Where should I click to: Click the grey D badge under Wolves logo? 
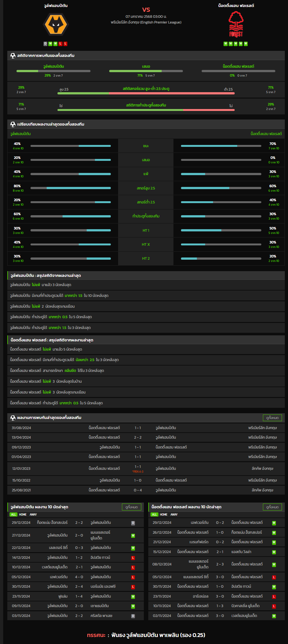click(x=45, y=44)
